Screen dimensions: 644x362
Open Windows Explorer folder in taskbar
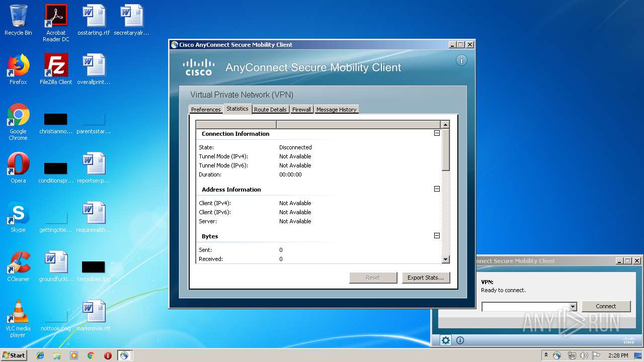point(57,355)
